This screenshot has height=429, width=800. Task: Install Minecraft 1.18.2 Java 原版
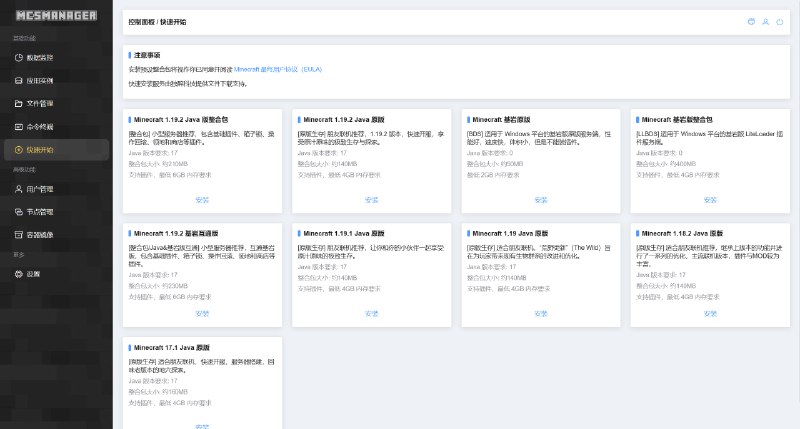[x=710, y=313]
